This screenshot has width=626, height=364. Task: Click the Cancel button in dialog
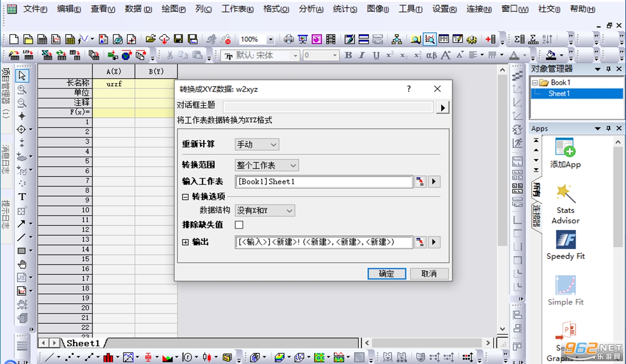(429, 274)
